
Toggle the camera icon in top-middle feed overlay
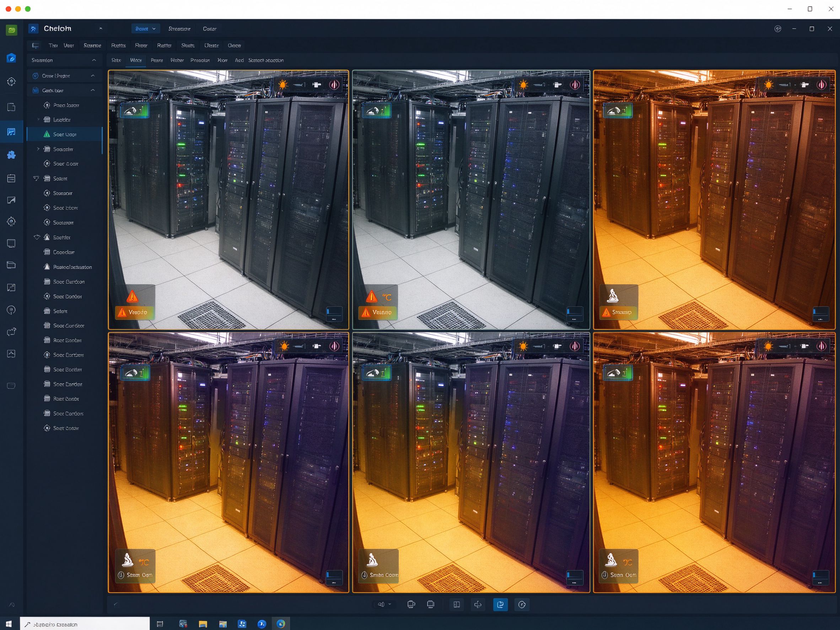pos(557,84)
